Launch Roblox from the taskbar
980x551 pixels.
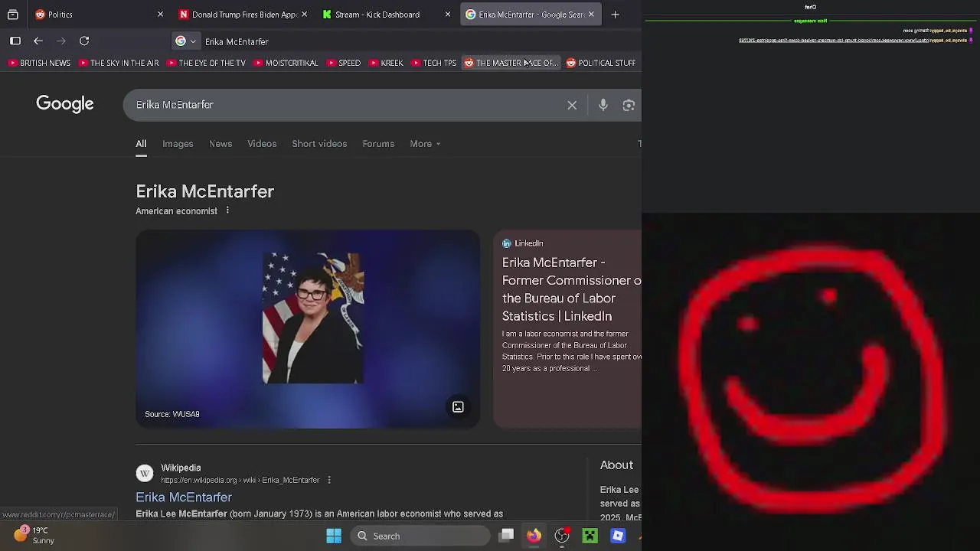(x=618, y=536)
